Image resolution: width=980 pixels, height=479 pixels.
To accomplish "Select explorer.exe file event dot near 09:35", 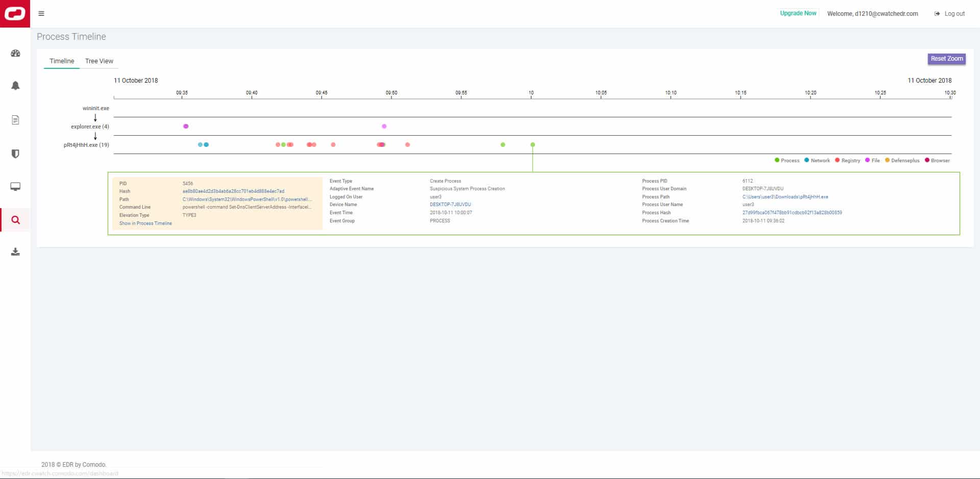I will click(x=186, y=126).
